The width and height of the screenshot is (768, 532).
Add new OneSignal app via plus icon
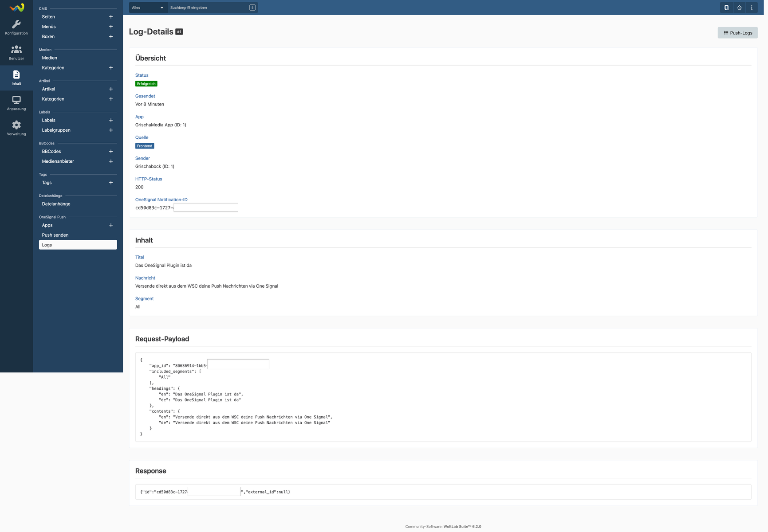111,225
